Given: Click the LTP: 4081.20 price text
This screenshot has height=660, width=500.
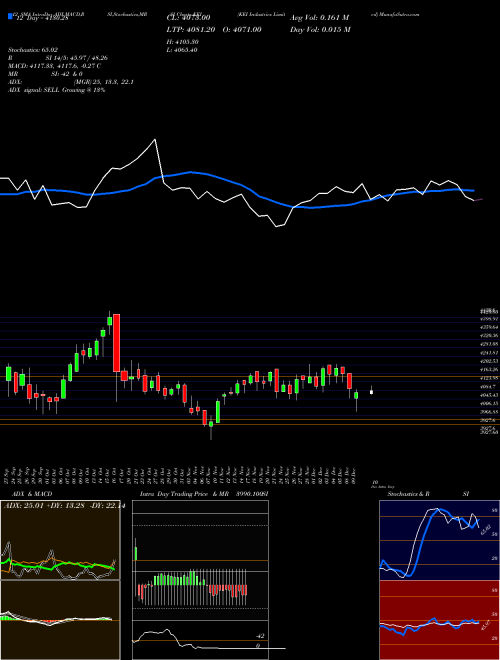Looking at the screenshot, I should tap(191, 29).
